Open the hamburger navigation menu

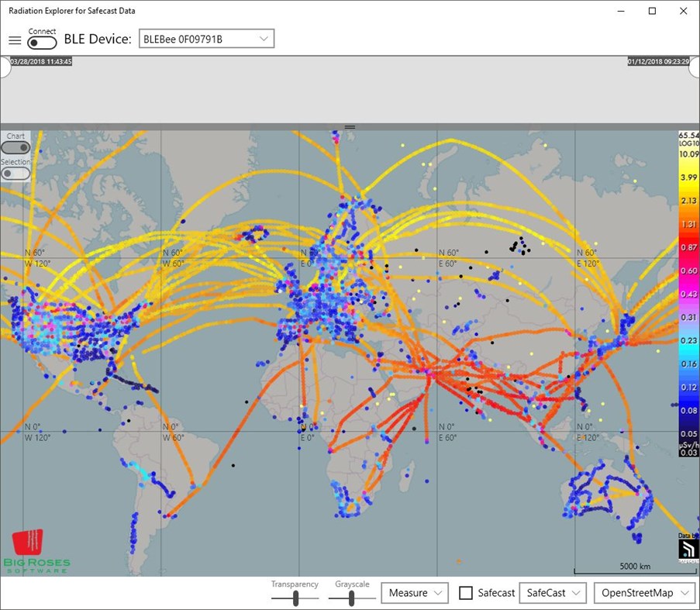click(x=14, y=40)
